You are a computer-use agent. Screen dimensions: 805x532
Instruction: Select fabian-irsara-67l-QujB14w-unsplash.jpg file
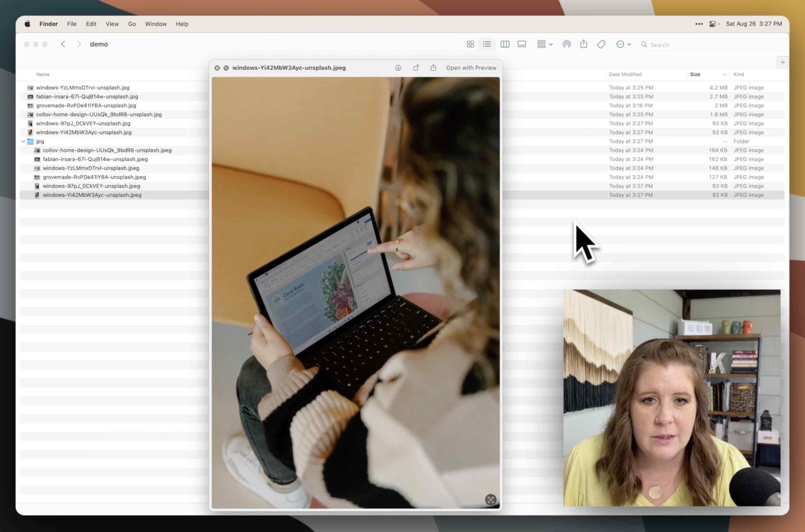pos(87,96)
